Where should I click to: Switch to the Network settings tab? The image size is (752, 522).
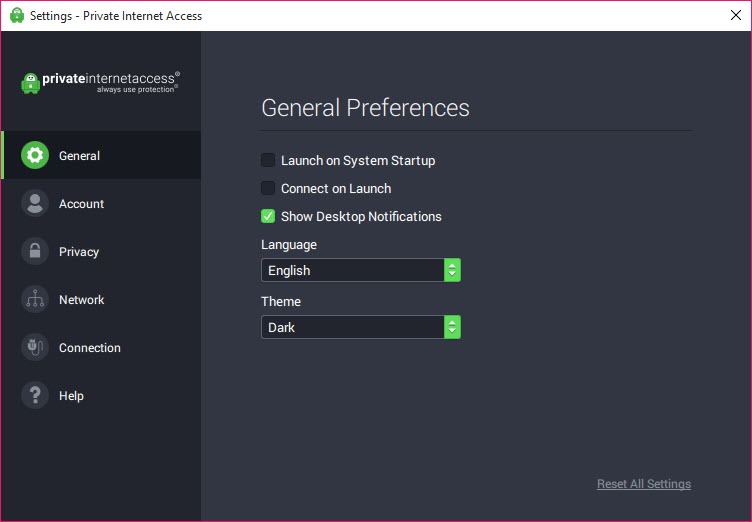pyautogui.click(x=82, y=299)
